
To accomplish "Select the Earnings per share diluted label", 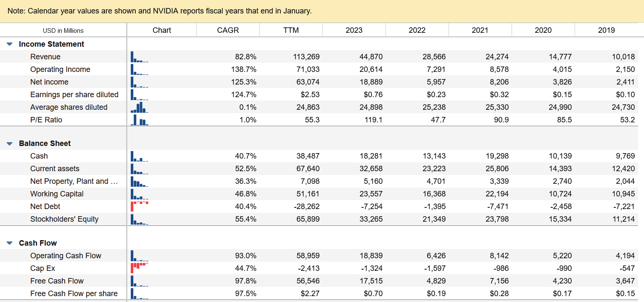I will (x=74, y=95).
